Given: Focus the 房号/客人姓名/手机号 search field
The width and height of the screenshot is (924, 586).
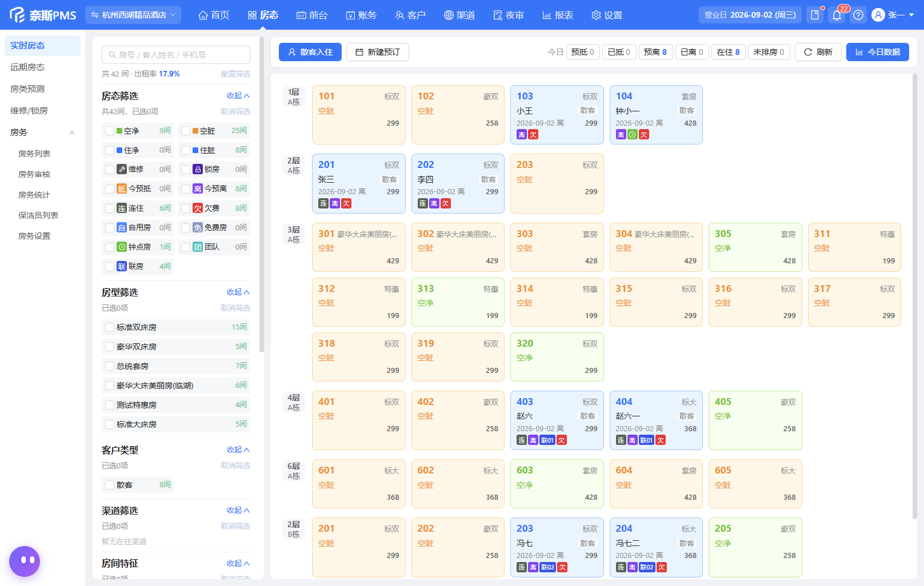Looking at the screenshot, I should [x=176, y=55].
